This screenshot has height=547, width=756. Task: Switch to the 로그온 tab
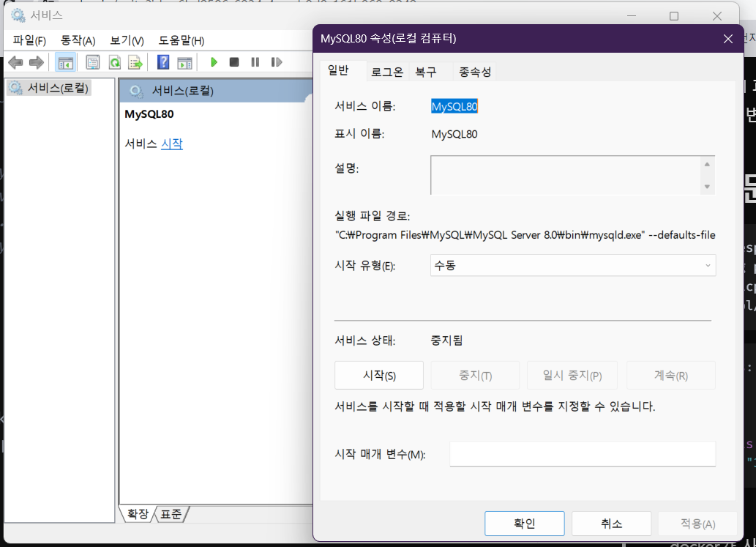click(387, 72)
